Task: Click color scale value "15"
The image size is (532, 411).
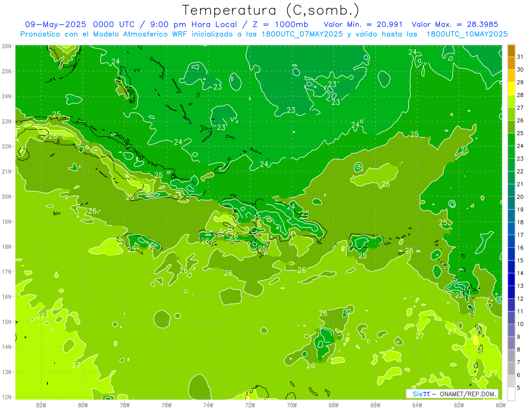Action: click(x=520, y=260)
